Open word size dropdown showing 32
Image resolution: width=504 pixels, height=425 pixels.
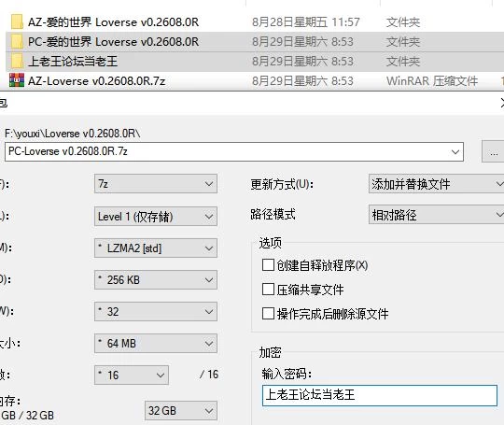coord(156,311)
